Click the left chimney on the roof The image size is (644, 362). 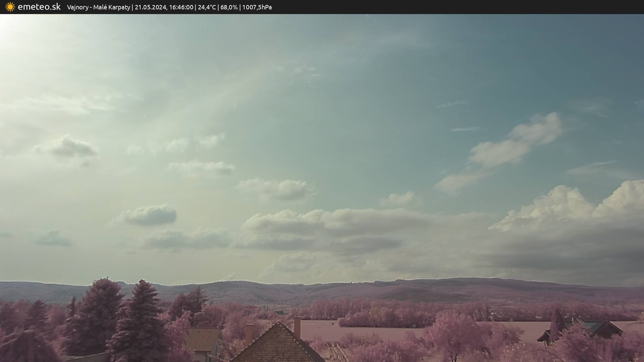click(x=249, y=334)
